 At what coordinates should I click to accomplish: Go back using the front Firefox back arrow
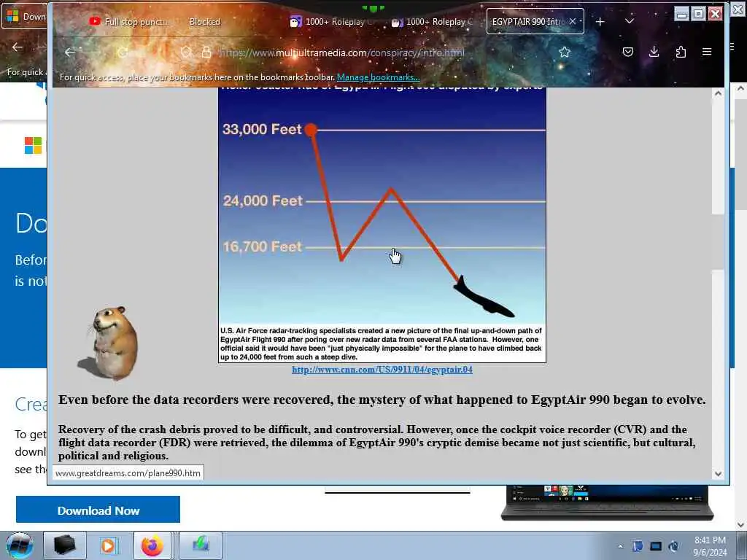70,52
